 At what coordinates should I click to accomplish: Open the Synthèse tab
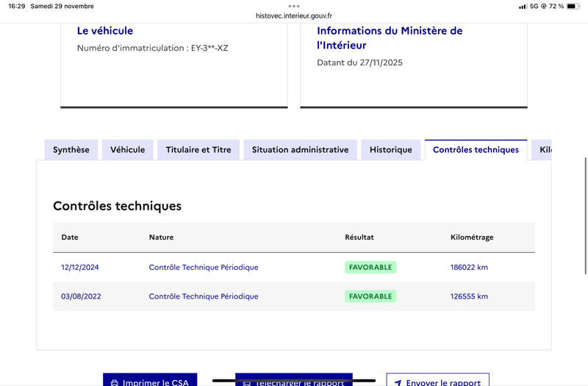[71, 150]
